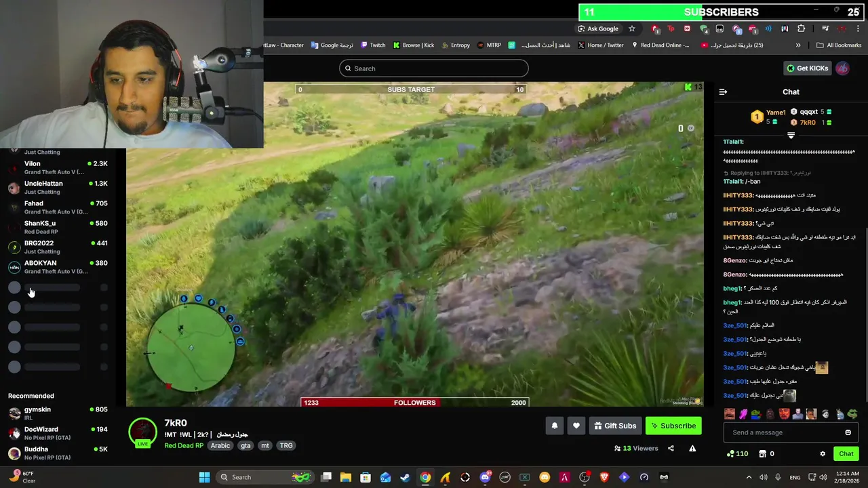Open recommended channel DocWizard
This screenshot has height=488, width=868.
tap(58, 433)
